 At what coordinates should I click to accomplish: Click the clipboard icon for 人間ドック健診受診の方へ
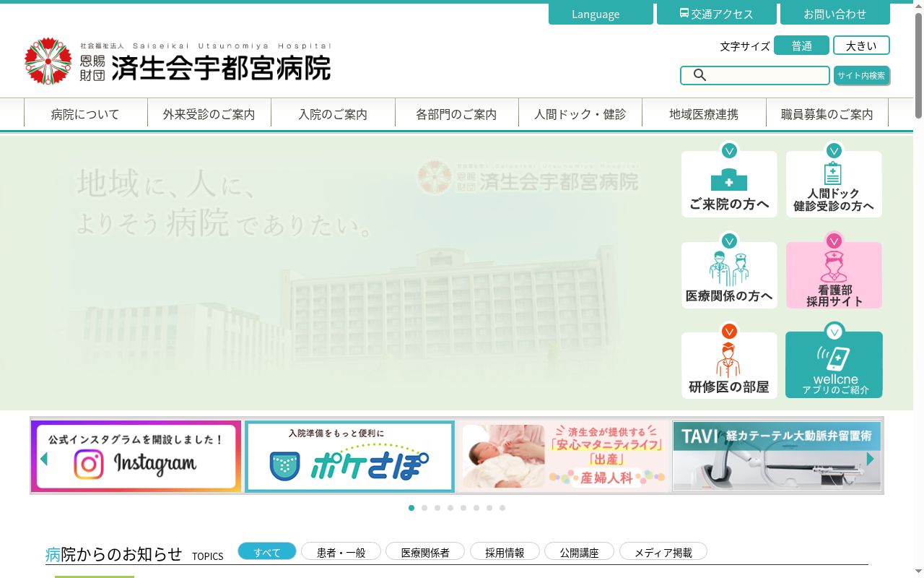pyautogui.click(x=833, y=173)
